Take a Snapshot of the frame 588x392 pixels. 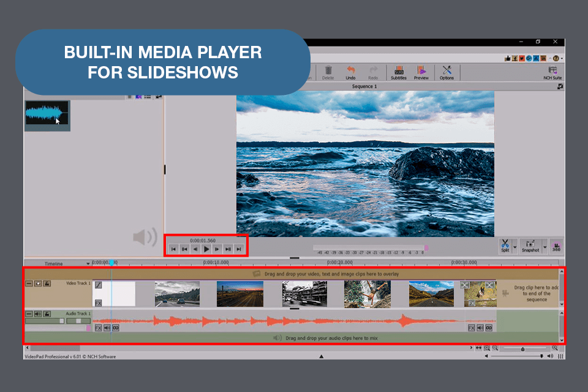click(530, 246)
